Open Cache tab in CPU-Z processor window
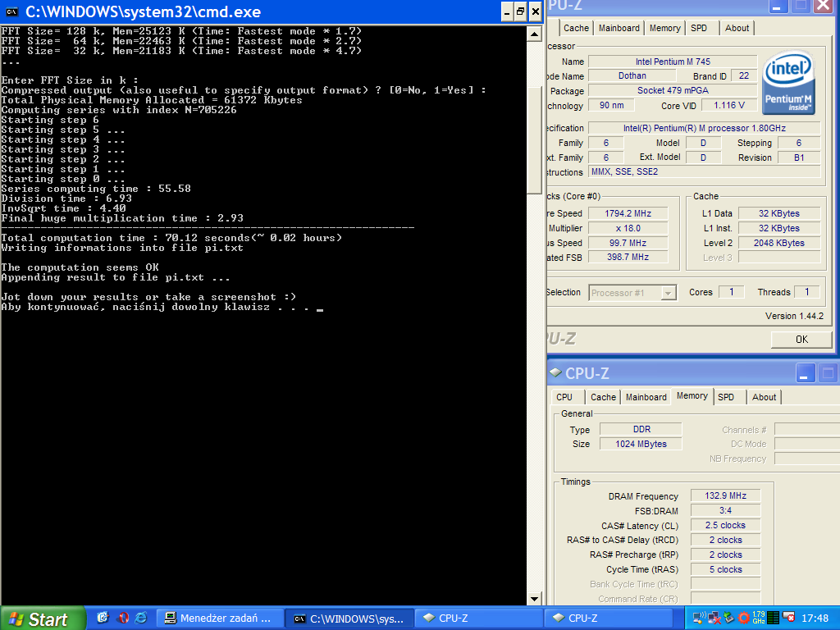Viewport: 840px width, 630px height. 576,28
